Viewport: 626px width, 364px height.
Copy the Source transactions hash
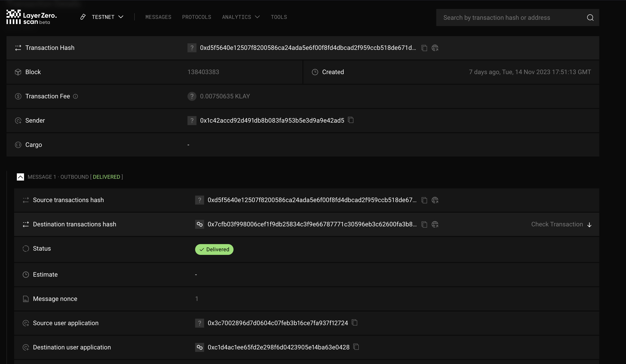tap(424, 200)
